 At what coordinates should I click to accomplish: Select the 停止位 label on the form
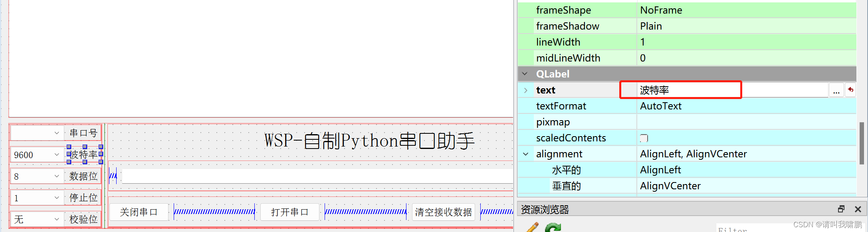coord(83,198)
